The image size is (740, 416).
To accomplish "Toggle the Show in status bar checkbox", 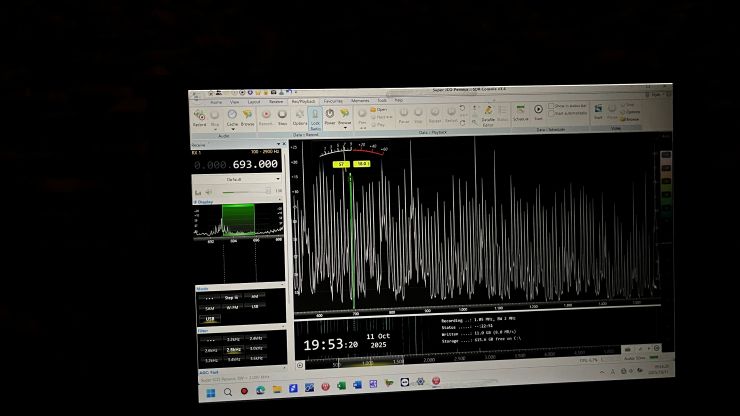I will (553, 106).
